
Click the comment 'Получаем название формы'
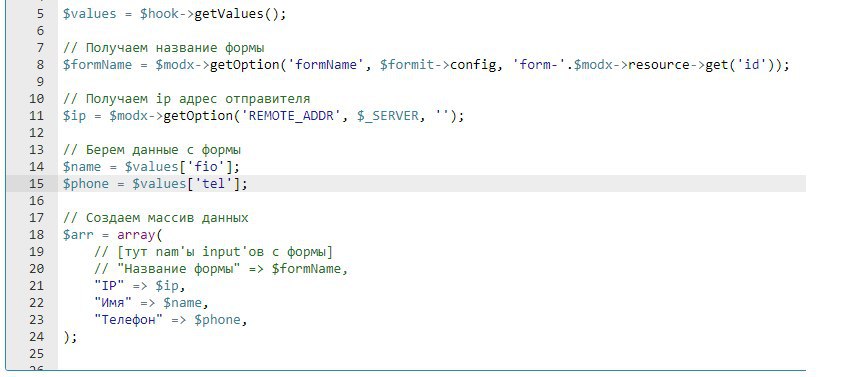click(164, 48)
